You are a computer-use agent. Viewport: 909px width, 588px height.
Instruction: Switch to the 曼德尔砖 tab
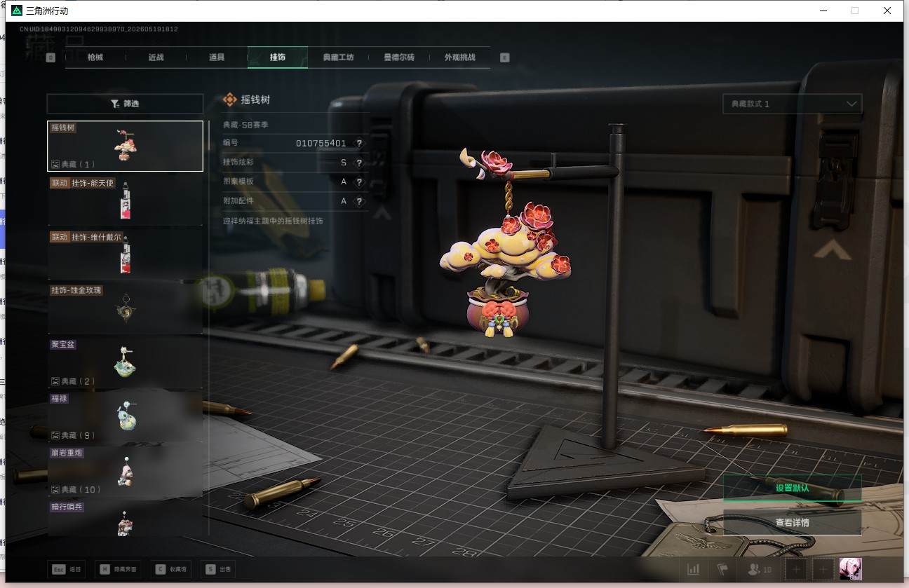(x=399, y=57)
